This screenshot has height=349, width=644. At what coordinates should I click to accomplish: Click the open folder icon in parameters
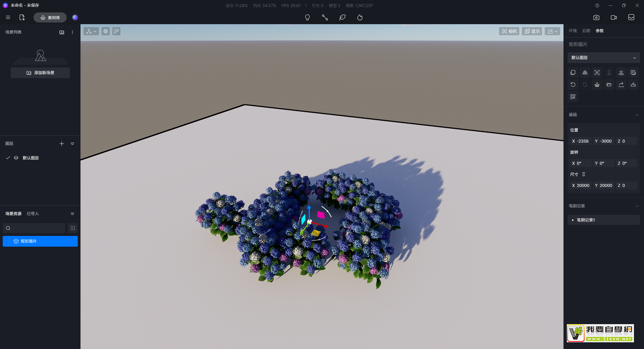(x=609, y=85)
